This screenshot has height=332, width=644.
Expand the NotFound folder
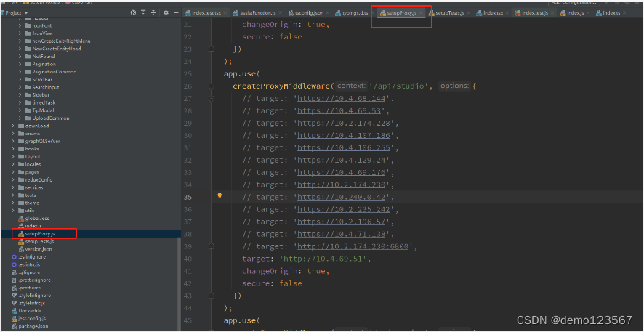[x=20, y=56]
